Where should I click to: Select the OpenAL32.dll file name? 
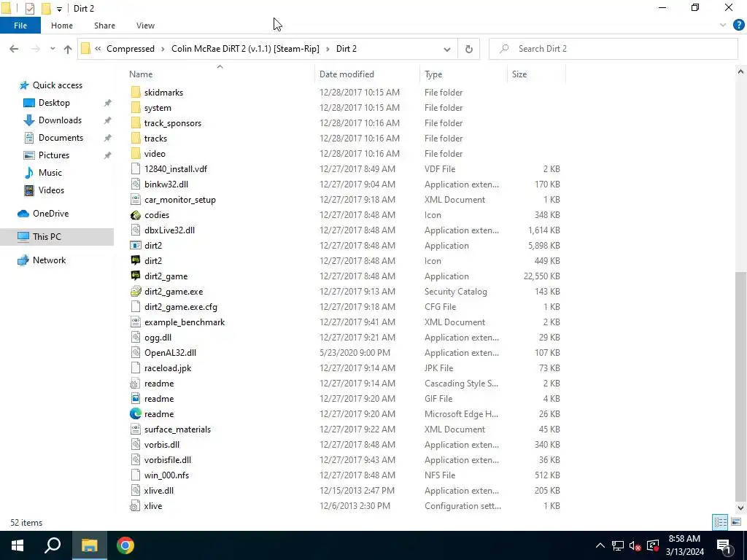click(x=170, y=353)
